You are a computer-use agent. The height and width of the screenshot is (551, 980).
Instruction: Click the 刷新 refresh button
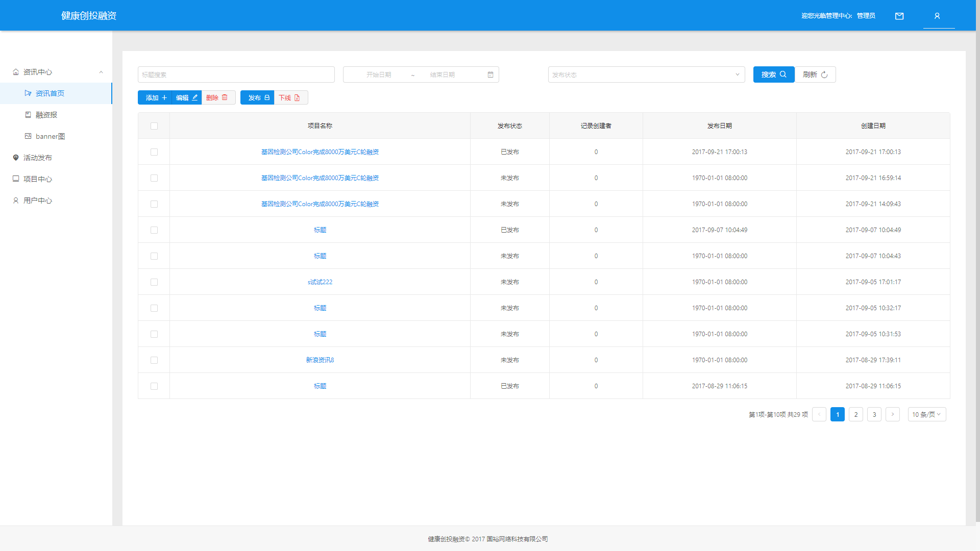[815, 74]
